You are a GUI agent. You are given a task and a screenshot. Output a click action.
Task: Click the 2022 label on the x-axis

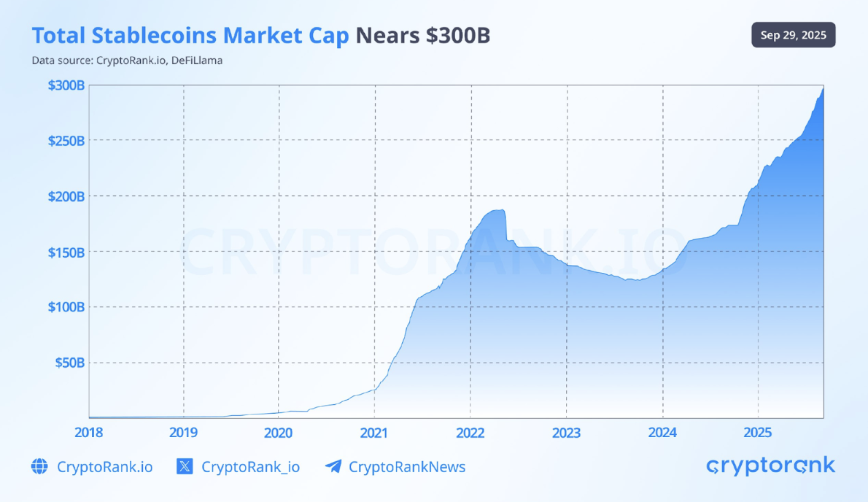[x=470, y=432]
